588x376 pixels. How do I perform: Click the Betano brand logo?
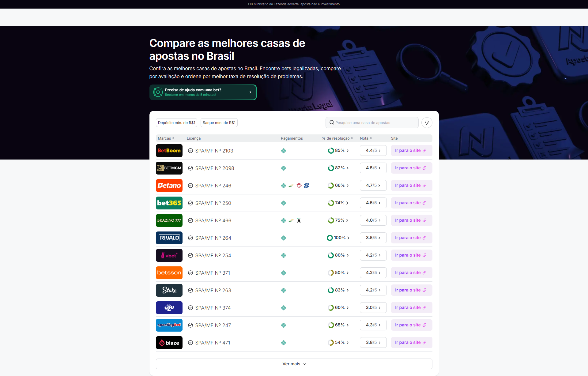169,186
